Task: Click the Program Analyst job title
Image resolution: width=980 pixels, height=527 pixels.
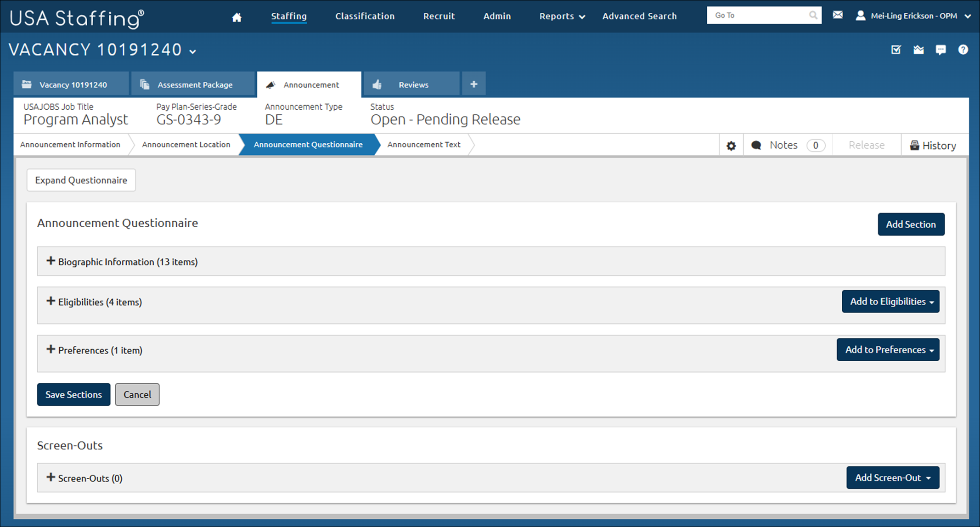Action: coord(76,119)
